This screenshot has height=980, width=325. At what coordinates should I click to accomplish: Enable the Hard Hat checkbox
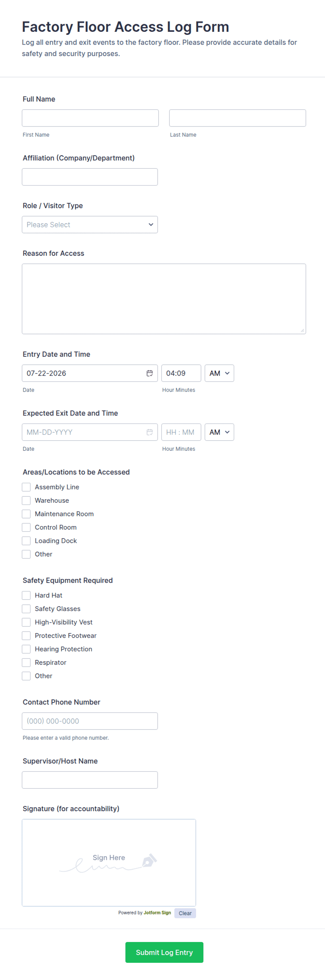coord(26,595)
